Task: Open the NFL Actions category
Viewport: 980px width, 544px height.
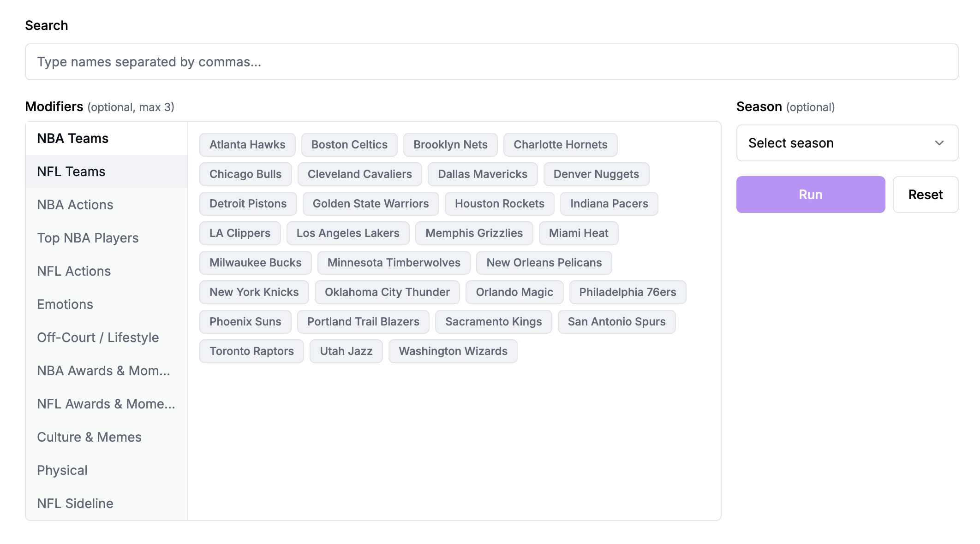Action: point(107,271)
